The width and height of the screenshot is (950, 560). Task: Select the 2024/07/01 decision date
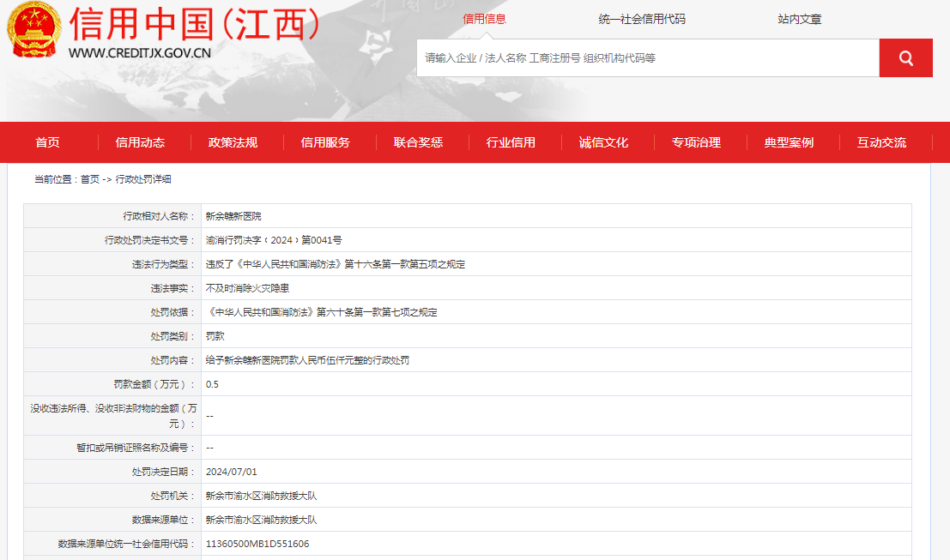pyautogui.click(x=232, y=472)
